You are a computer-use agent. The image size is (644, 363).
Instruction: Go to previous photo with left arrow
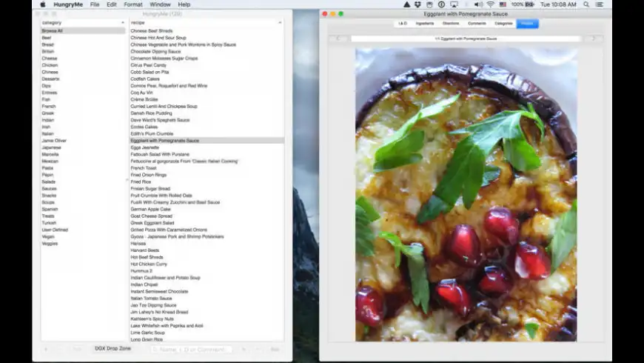coord(338,39)
